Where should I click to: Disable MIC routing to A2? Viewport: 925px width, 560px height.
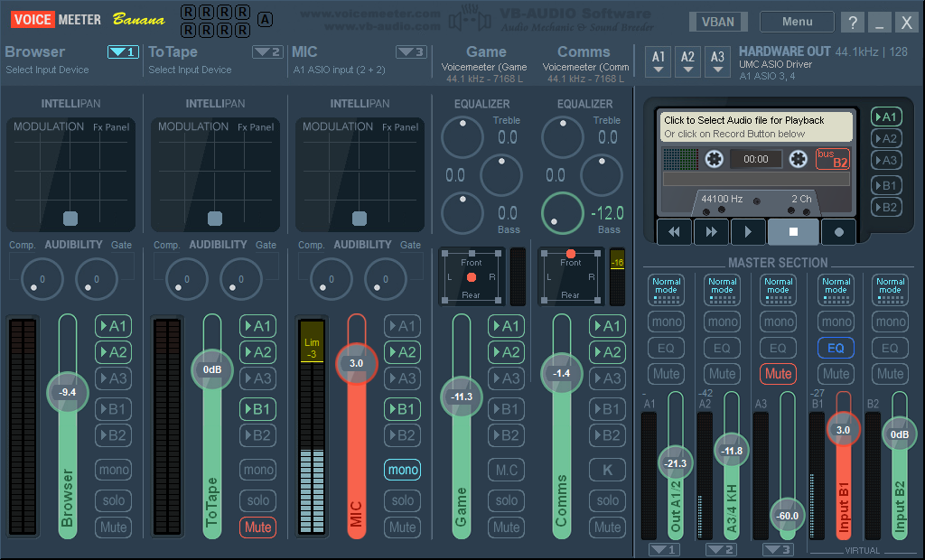402,352
